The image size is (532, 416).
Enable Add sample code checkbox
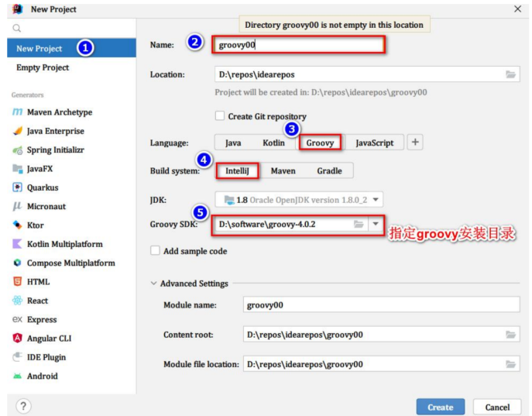155,251
